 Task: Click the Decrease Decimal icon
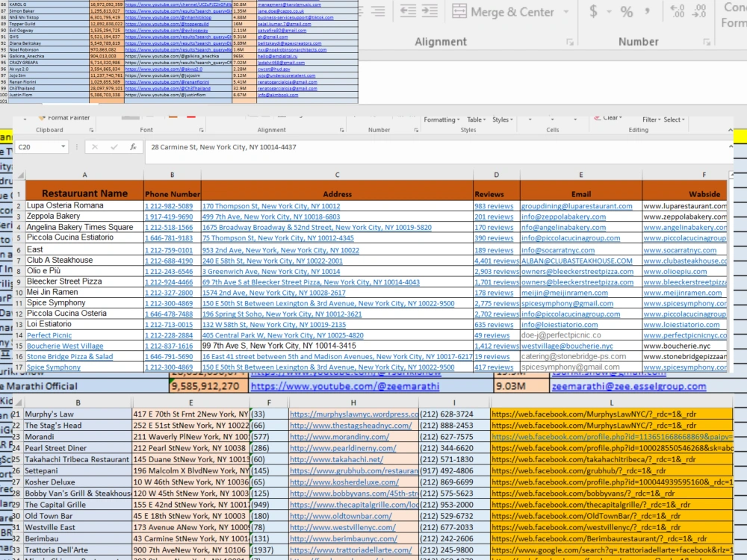pos(700,11)
